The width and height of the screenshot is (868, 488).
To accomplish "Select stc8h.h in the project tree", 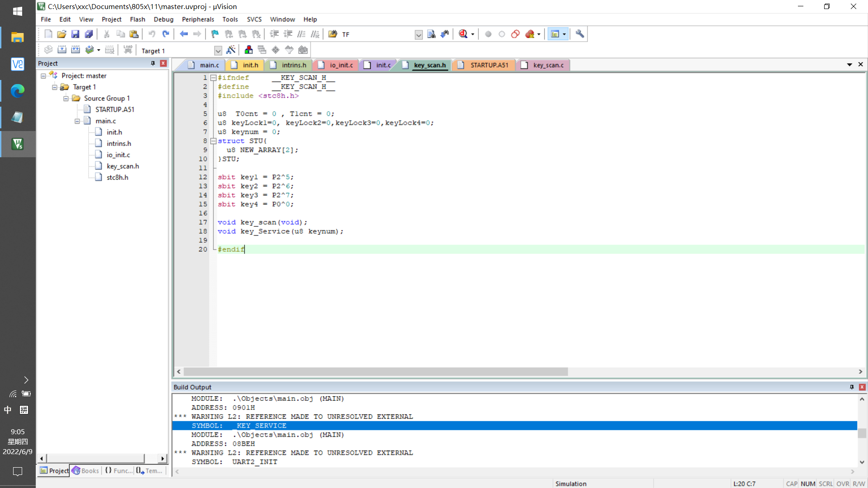I will point(117,178).
